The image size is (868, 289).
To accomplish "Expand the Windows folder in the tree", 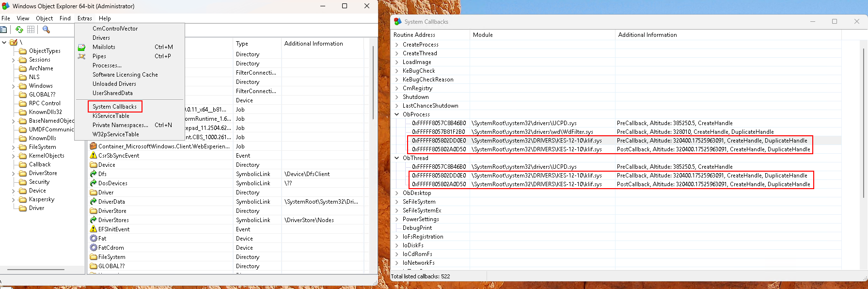I will click(14, 86).
